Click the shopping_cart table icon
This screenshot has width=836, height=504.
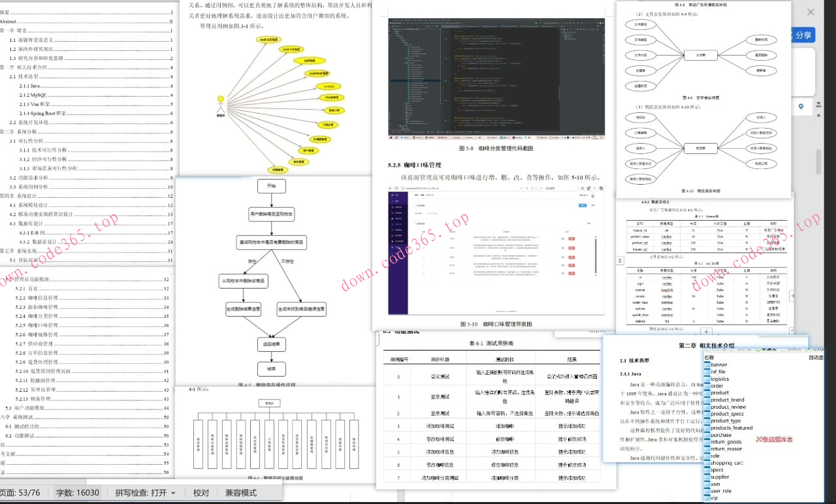coord(707,463)
